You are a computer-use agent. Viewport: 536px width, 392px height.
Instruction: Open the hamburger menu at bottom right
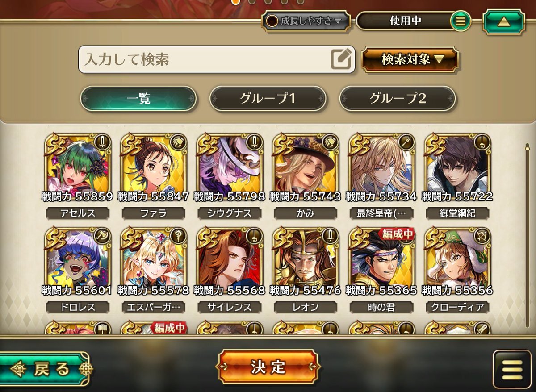tap(512, 369)
